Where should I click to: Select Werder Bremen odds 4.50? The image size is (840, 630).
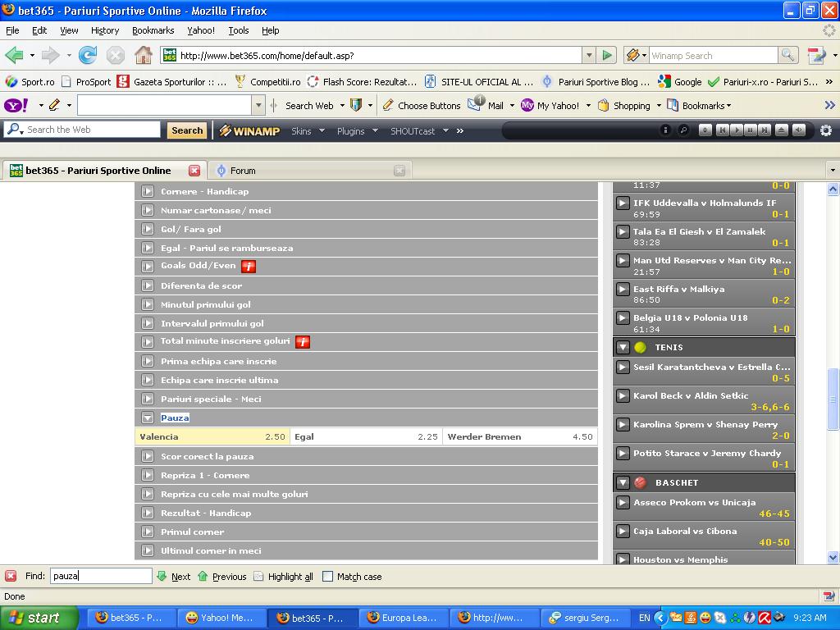point(520,436)
